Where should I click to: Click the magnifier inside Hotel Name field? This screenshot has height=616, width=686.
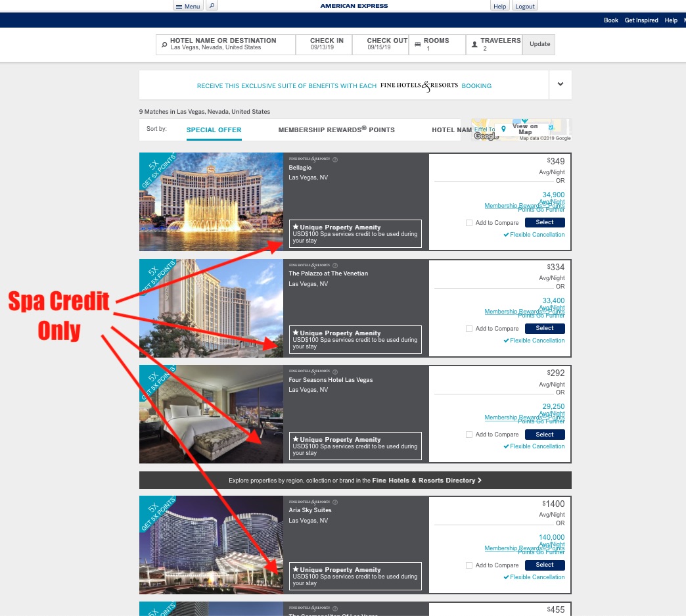pos(164,44)
